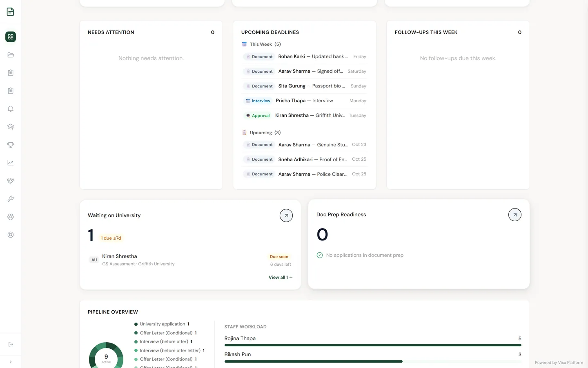Image resolution: width=588 pixels, height=368 pixels.
Task: Open Doc Prep Readiness details arrow button
Action: coord(515,215)
